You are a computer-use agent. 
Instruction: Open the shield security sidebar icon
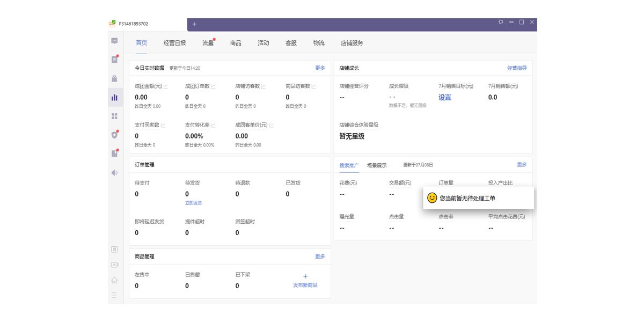[114, 135]
